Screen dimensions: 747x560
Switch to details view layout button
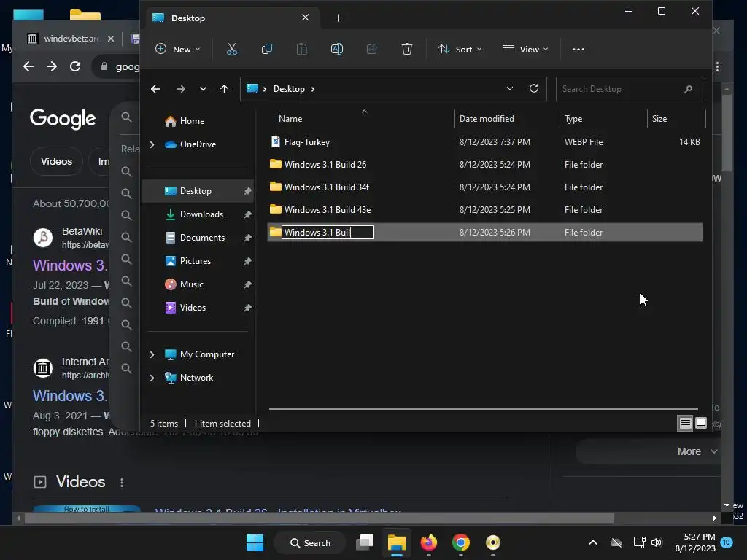tap(685, 424)
